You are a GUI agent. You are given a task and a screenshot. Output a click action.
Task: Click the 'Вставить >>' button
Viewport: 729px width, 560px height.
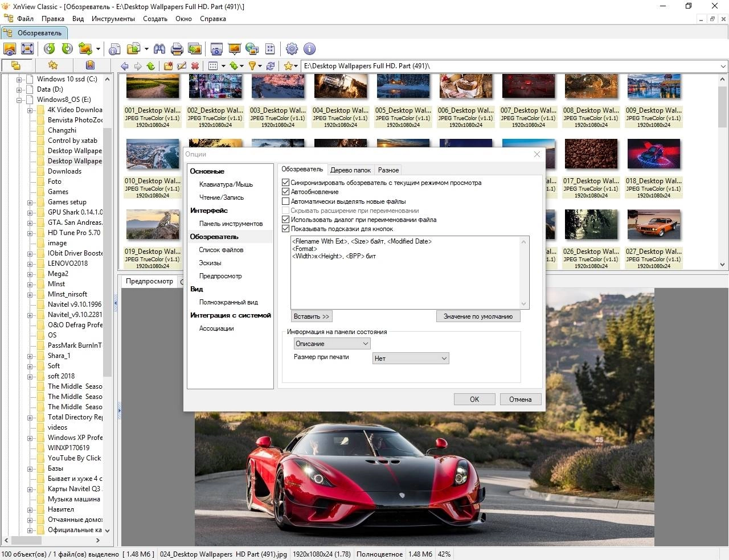(311, 316)
